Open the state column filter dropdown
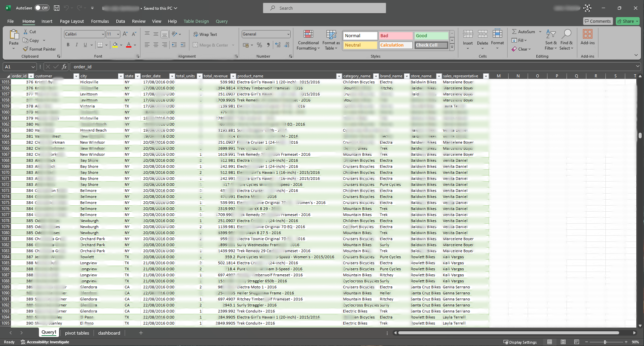Image resolution: width=644 pixels, height=346 pixels. pos(137,76)
